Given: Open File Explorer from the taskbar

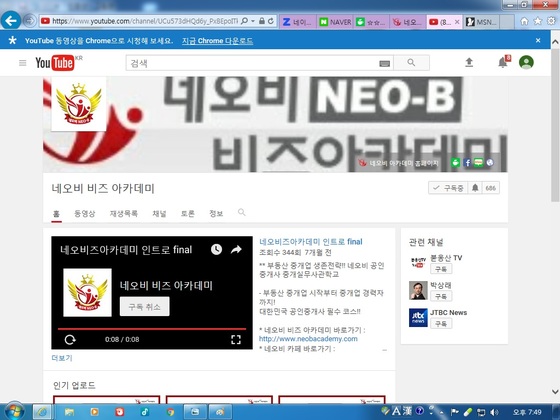Looking at the screenshot, I should 69,412.
